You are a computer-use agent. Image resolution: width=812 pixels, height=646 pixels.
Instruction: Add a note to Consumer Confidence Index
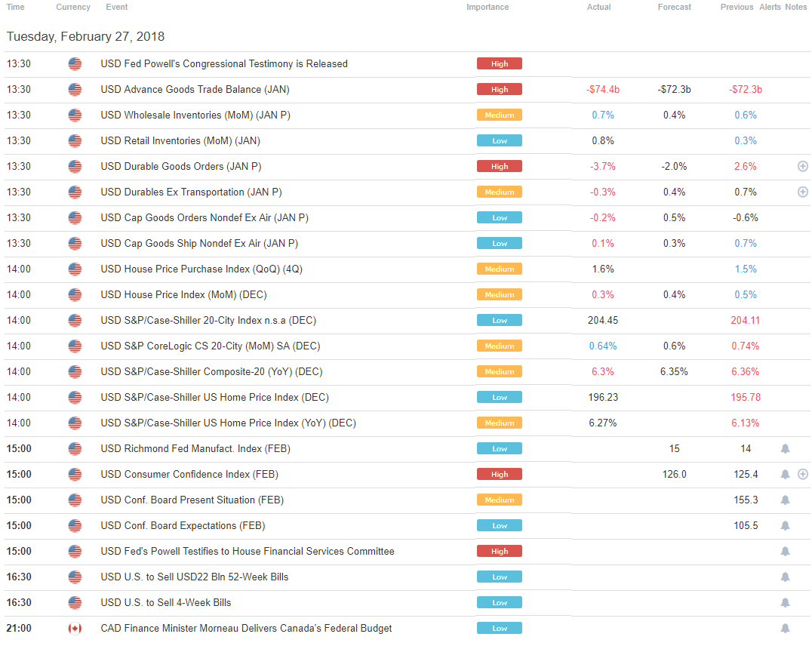click(x=802, y=474)
